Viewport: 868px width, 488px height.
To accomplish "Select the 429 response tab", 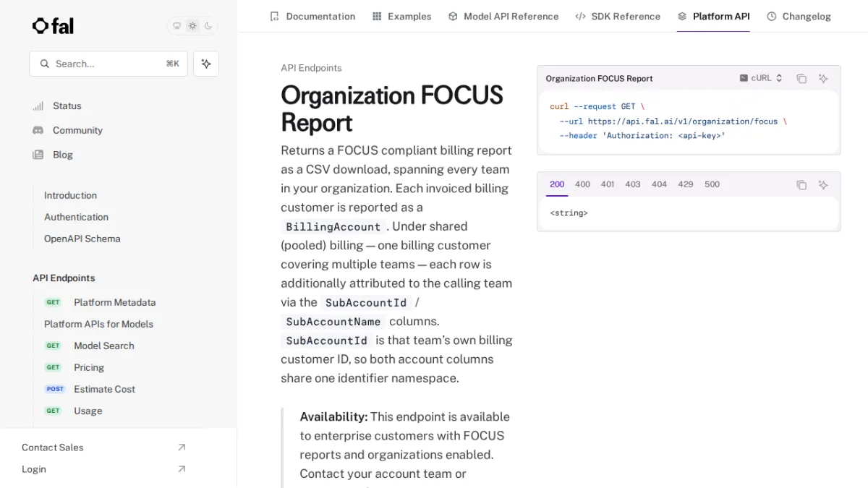I will click(686, 184).
